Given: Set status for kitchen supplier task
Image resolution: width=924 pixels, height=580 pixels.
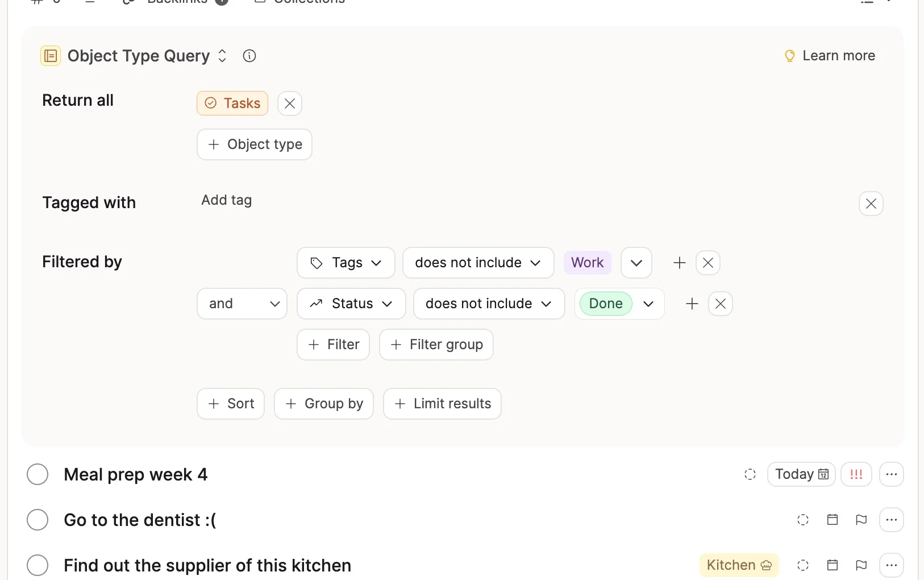Looking at the screenshot, I should tap(803, 565).
